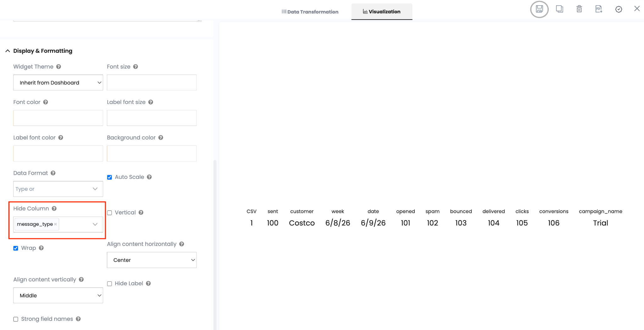The width and height of the screenshot is (644, 330).
Task: Open Hide Column help icon
Action: tap(54, 208)
